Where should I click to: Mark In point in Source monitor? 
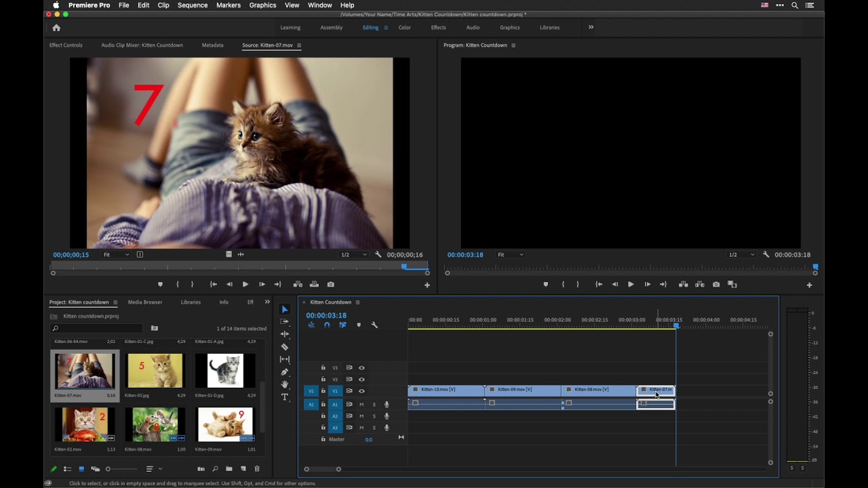(178, 284)
